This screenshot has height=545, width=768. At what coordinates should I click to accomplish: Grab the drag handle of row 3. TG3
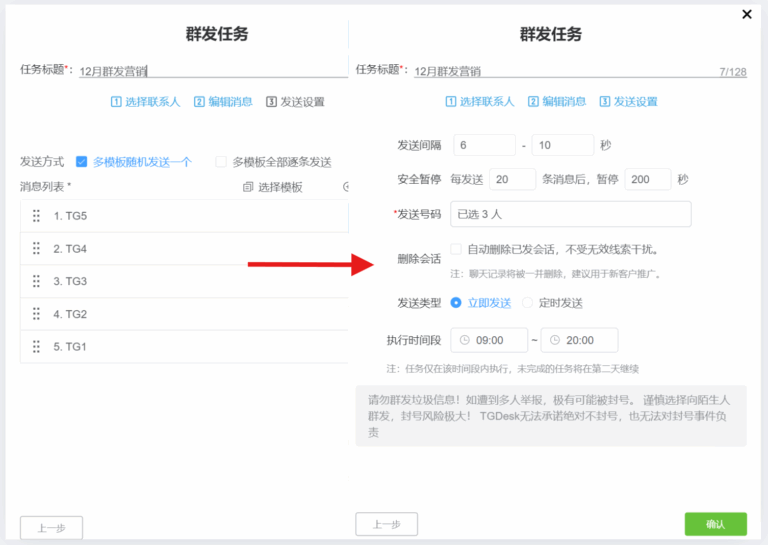[x=36, y=281]
